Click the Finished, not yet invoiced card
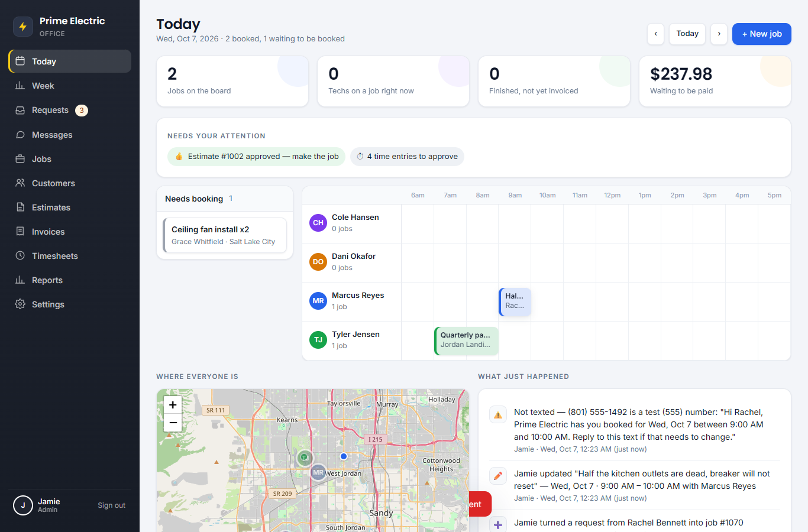Screen dimensions: 808x532 pos(554,82)
